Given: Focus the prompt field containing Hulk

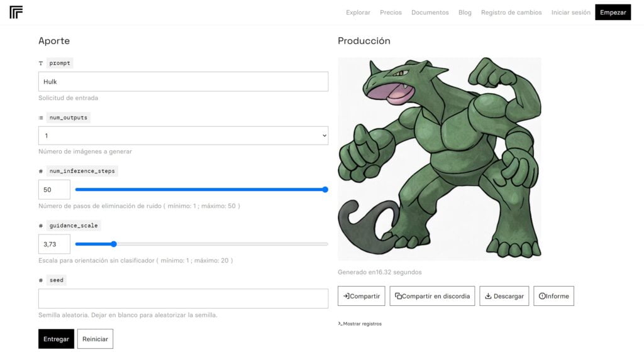Looking at the screenshot, I should pyautogui.click(x=183, y=82).
